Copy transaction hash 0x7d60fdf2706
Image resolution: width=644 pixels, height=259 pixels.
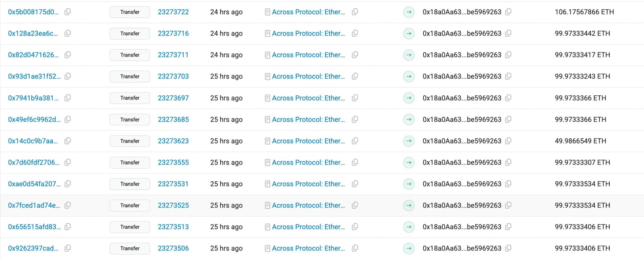pos(67,162)
